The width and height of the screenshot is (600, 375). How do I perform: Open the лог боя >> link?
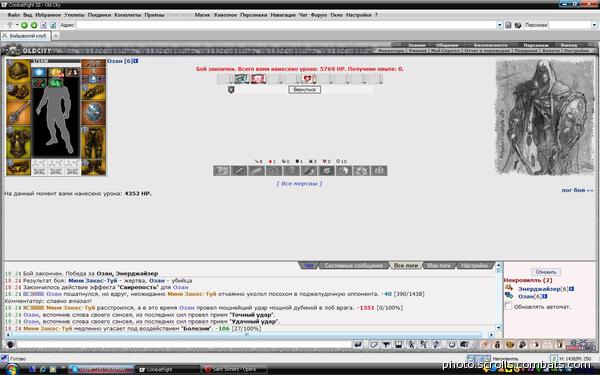point(577,190)
